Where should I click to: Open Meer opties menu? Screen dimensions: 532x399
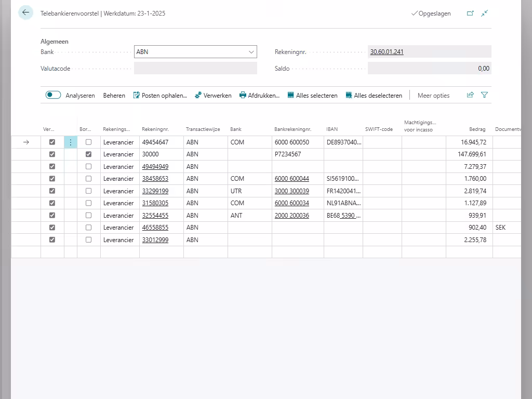pyautogui.click(x=433, y=96)
